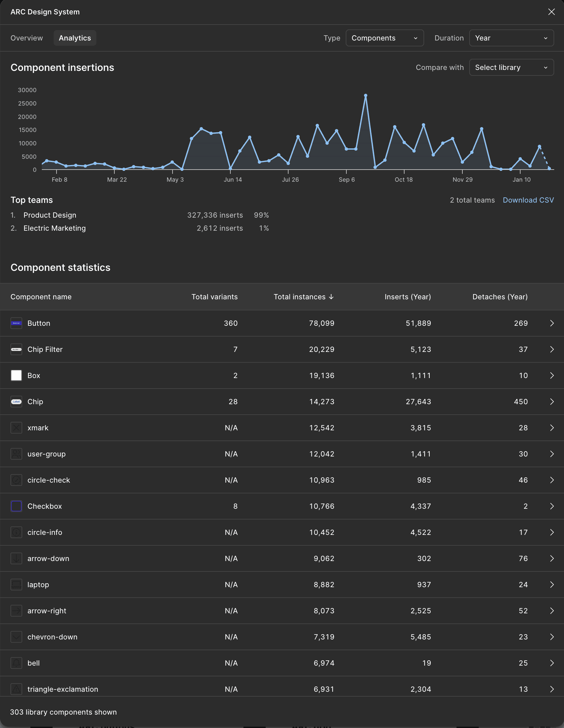
Task: Click the 303 library components shown text
Action: (63, 712)
